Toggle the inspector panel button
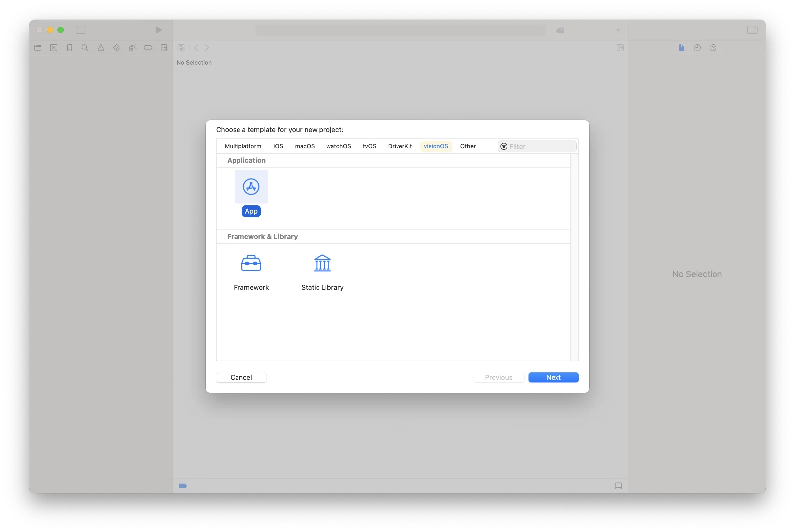This screenshot has width=795, height=532. coord(752,30)
